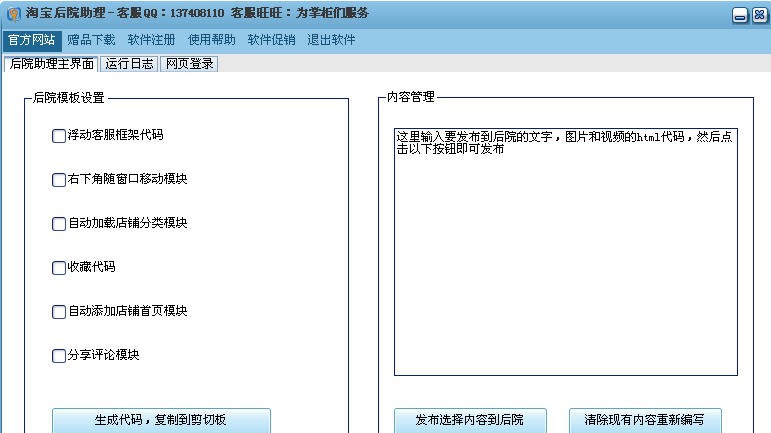
Task: Close the 淘宝后院助理 window
Action: (x=759, y=15)
